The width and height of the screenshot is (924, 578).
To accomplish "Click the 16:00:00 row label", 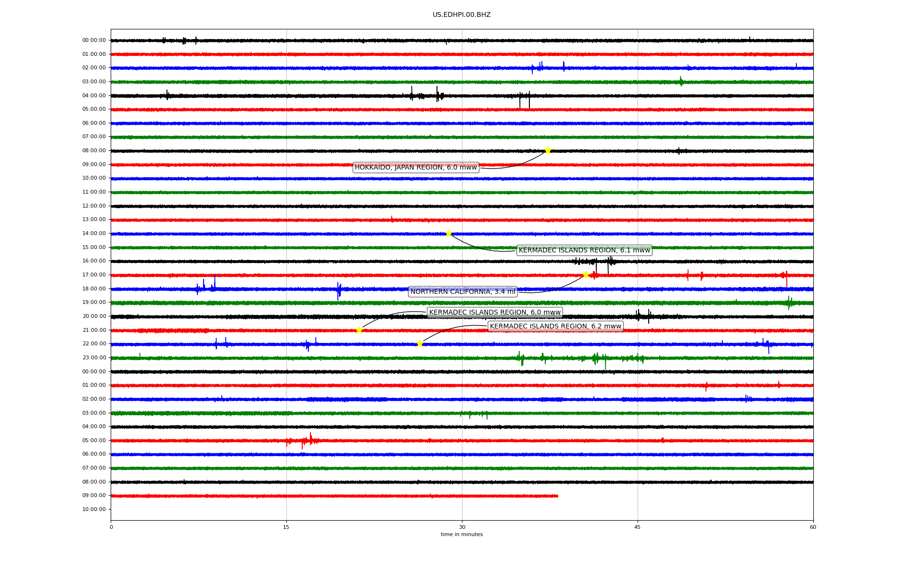I will tap(94, 261).
